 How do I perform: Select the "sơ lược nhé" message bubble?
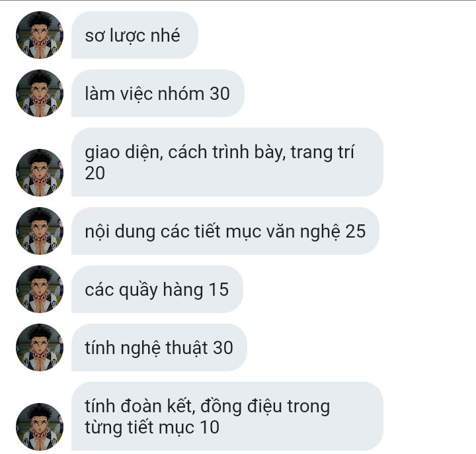coord(135,35)
